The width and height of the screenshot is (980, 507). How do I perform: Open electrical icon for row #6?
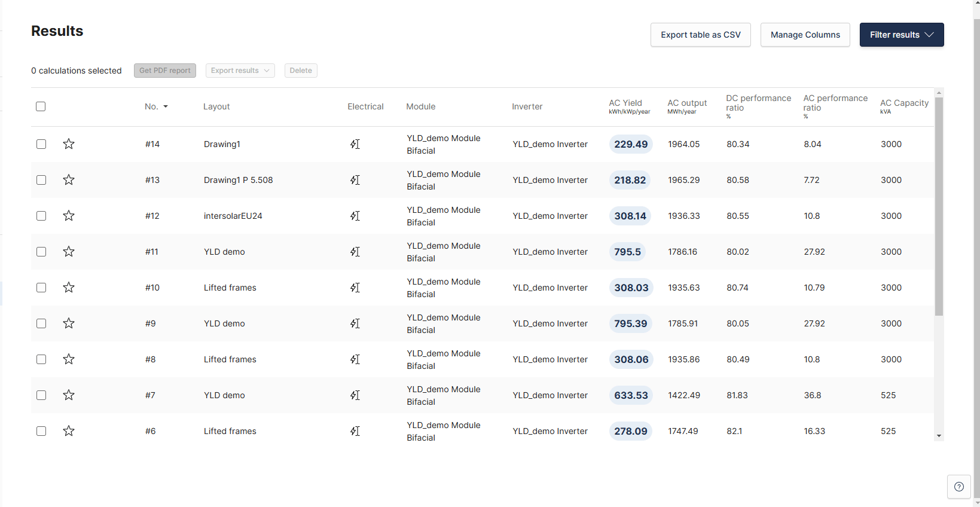point(355,431)
